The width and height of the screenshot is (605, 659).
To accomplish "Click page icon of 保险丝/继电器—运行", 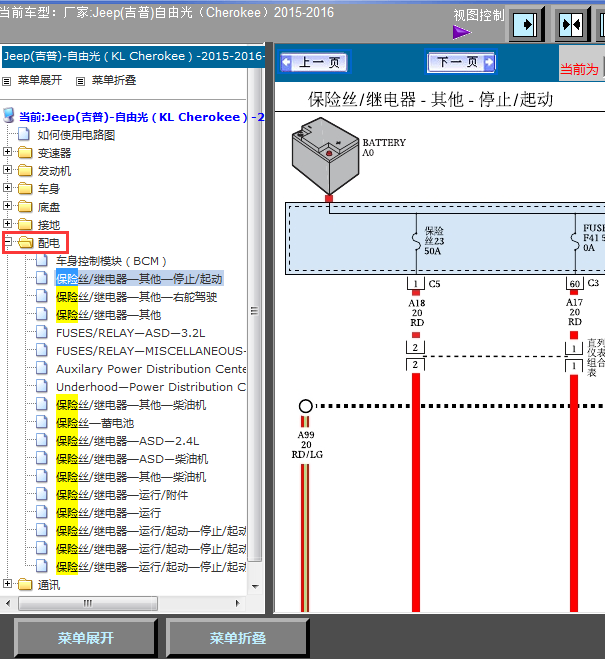I will point(42,512).
